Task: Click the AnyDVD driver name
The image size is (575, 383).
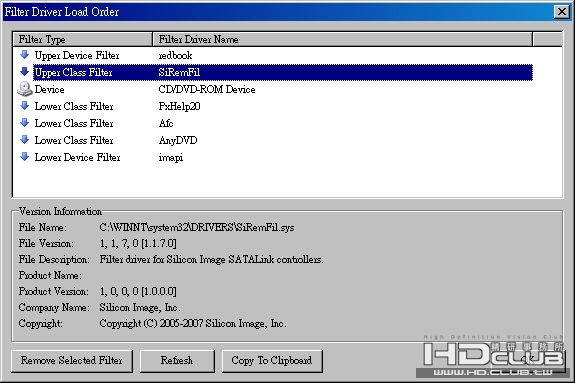Action: (x=178, y=140)
